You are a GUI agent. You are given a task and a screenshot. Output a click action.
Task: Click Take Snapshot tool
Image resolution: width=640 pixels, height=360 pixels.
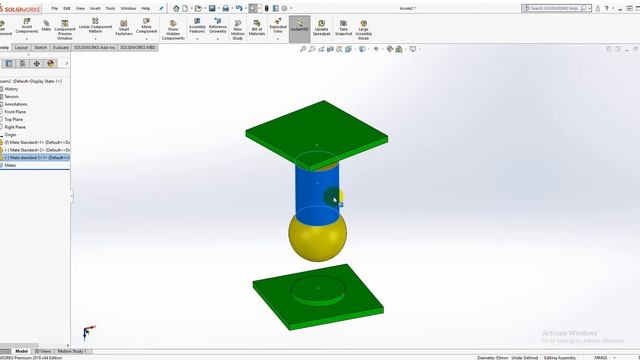[343, 28]
